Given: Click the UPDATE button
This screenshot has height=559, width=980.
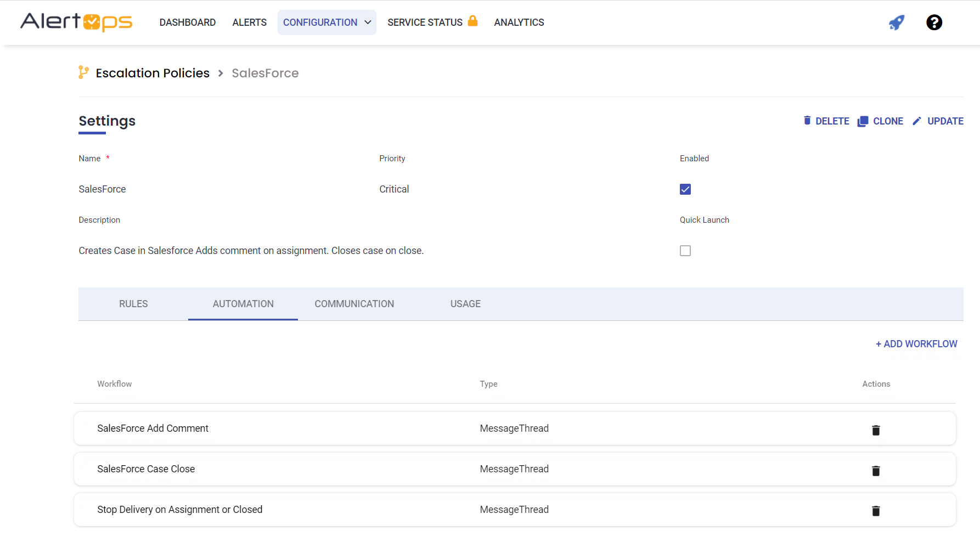Looking at the screenshot, I should click(938, 121).
